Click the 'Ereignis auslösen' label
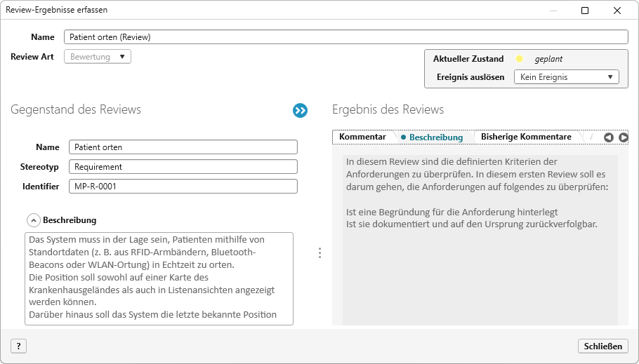This screenshot has width=639, height=364. tap(470, 77)
